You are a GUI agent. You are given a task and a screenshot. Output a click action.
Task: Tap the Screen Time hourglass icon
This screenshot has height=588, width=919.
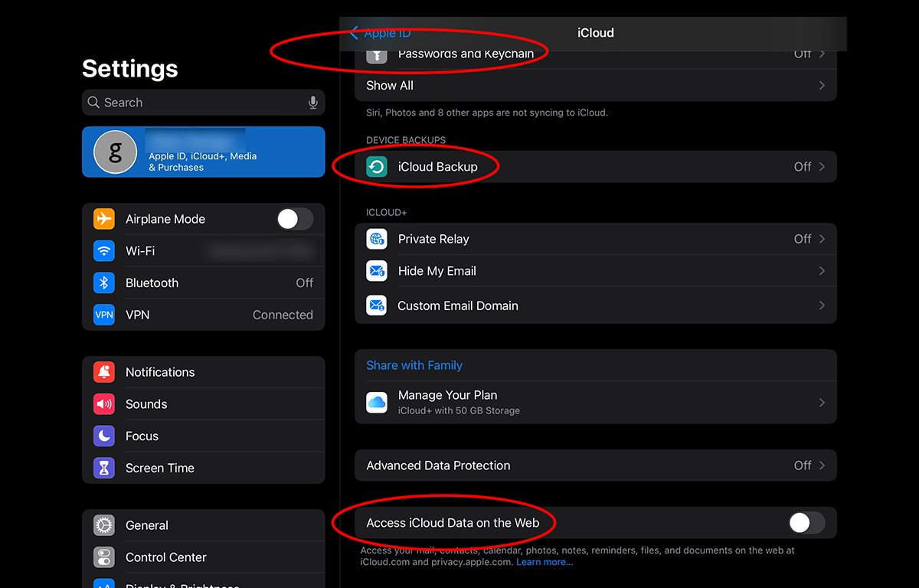[104, 468]
